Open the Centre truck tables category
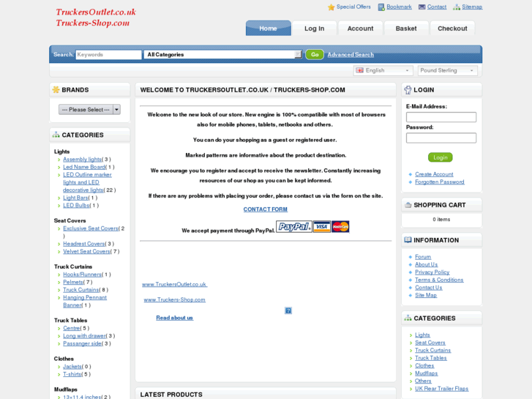The height and width of the screenshot is (399, 532). coord(72,328)
